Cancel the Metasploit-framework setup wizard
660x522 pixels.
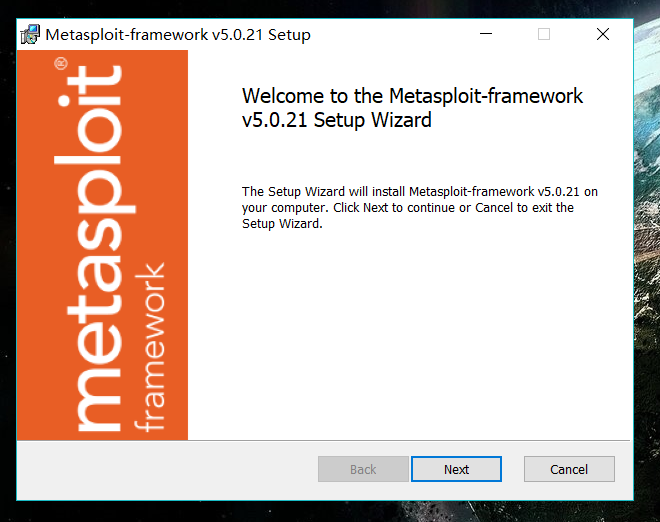click(569, 469)
